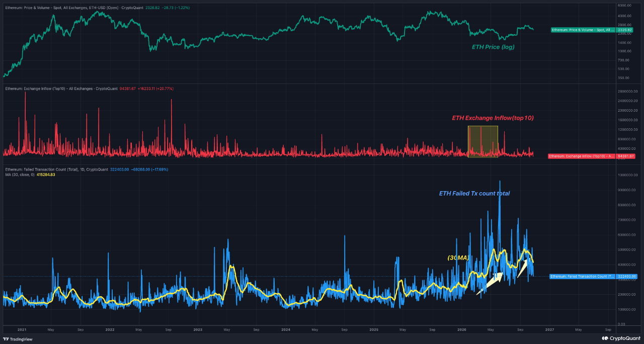Select the yellow highlighted rectangle on inflow chart
This screenshot has height=344, width=644.
click(483, 141)
